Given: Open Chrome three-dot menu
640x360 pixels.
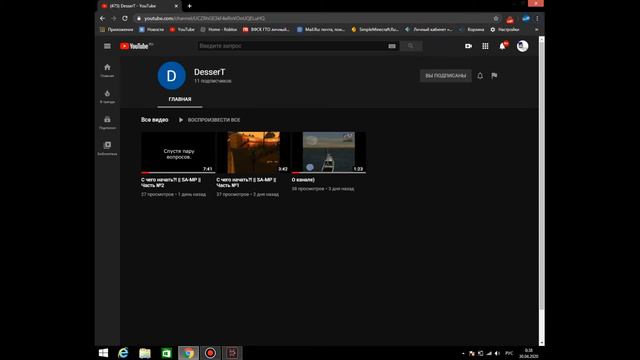Looking at the screenshot, I should (x=537, y=18).
